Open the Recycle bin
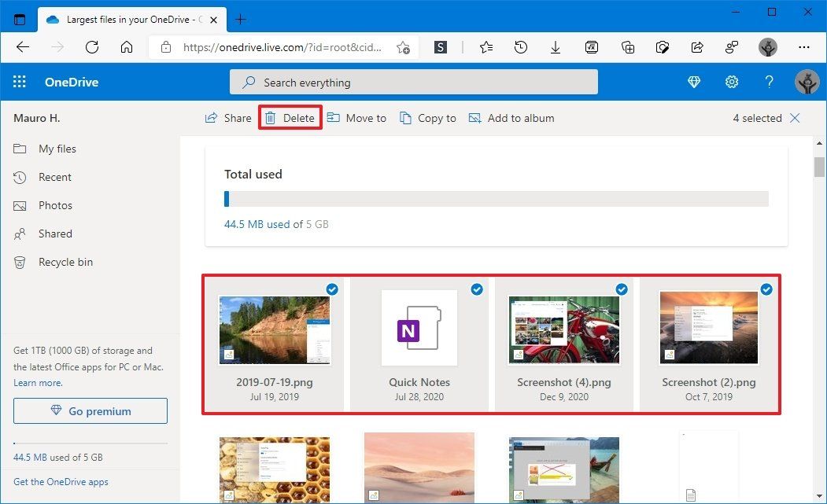 [x=64, y=262]
